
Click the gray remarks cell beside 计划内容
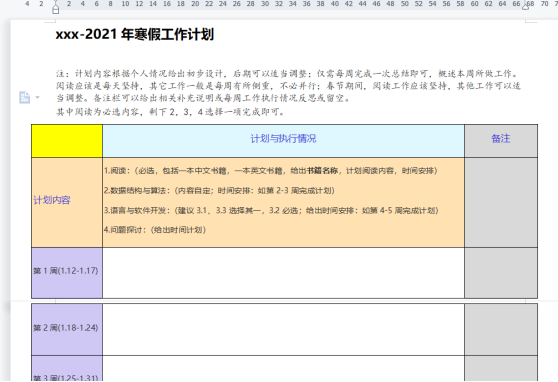pos(501,203)
